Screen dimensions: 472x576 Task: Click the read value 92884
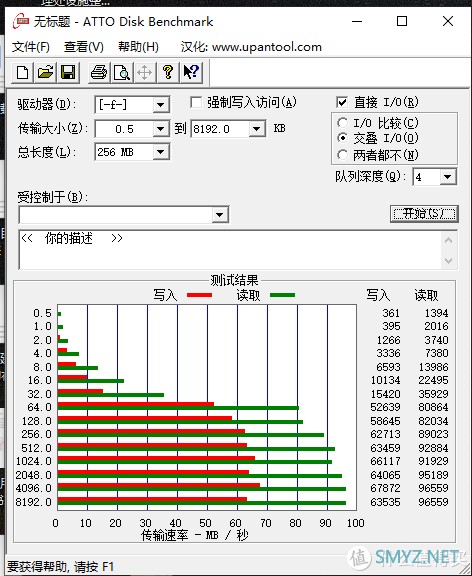pyautogui.click(x=433, y=448)
